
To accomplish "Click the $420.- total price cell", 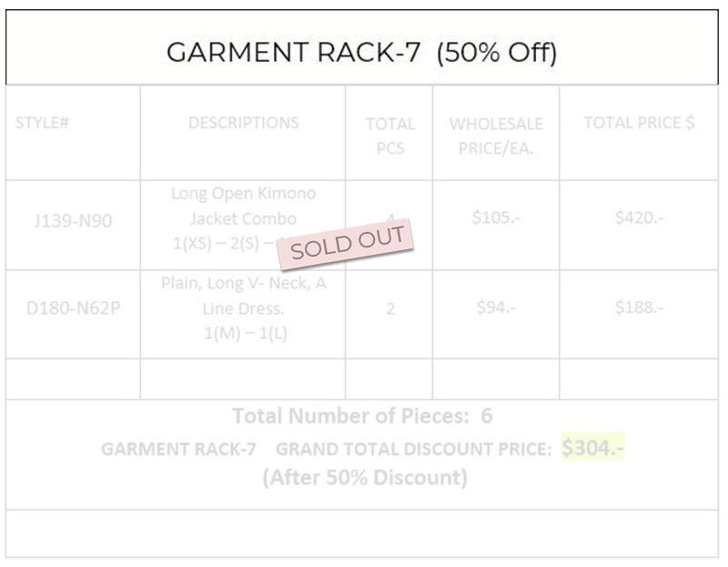I will point(639,218).
